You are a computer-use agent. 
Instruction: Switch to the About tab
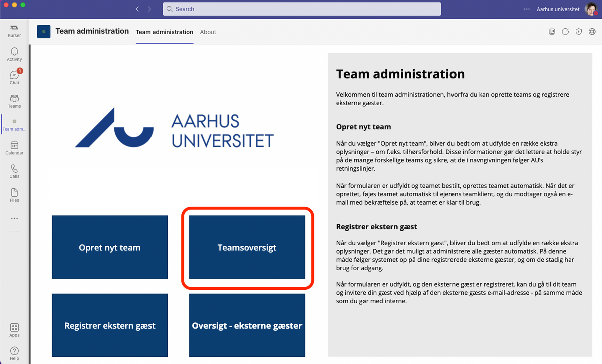208,32
